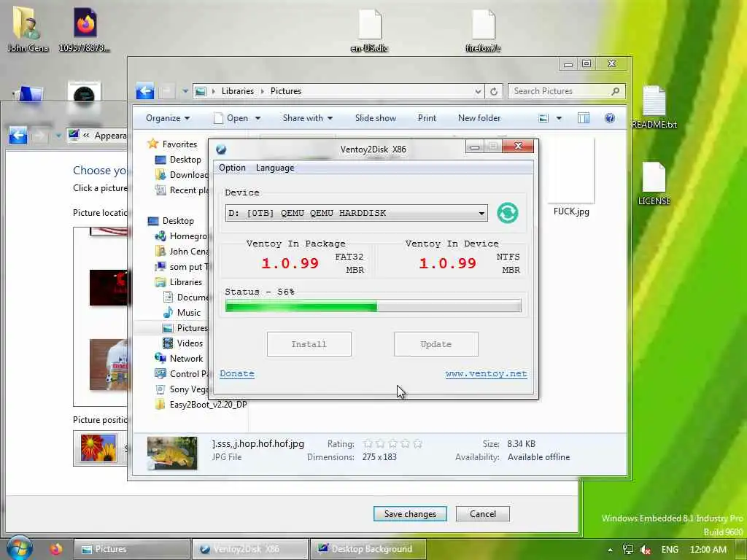Click New folder in Explorer toolbar
Viewport: 747px width, 560px height.
point(479,118)
